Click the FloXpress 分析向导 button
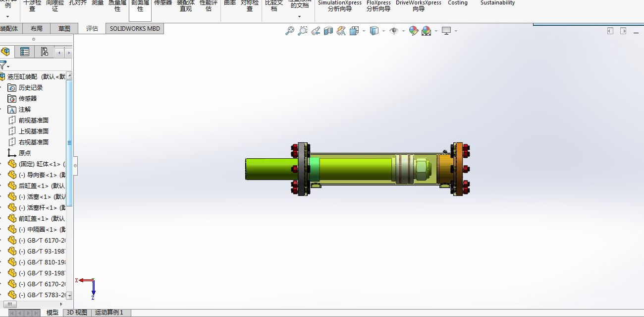This screenshot has height=317, width=644. pyautogui.click(x=378, y=6)
